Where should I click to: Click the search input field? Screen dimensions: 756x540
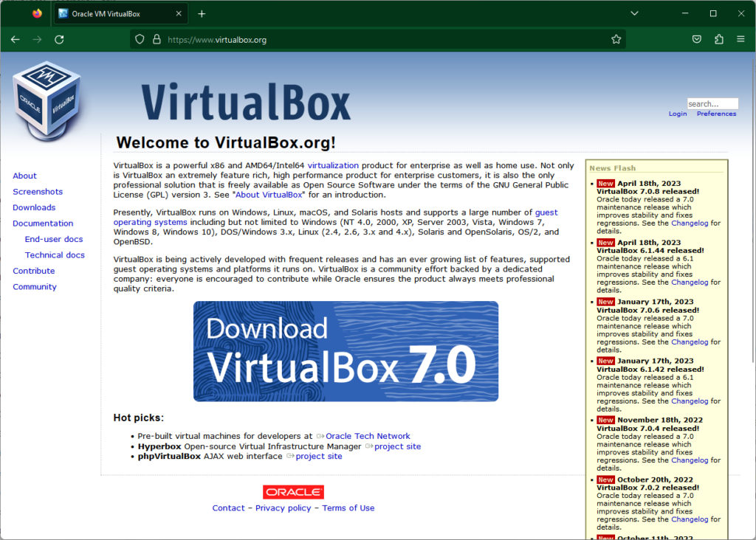[712, 104]
